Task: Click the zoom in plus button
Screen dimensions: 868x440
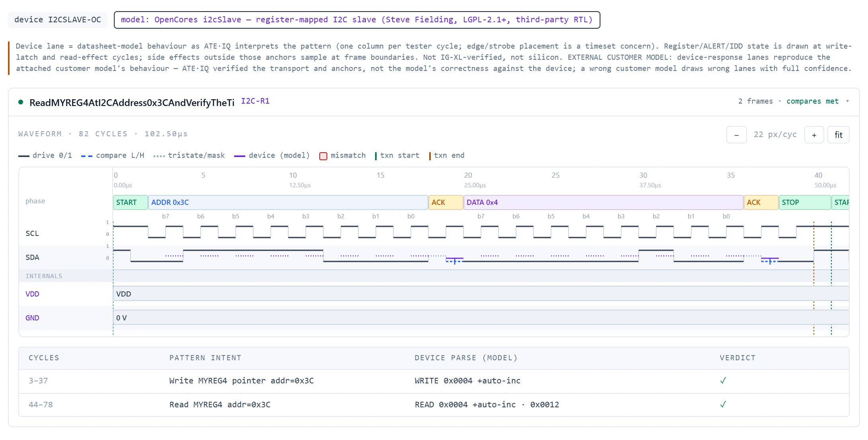Action: click(x=814, y=135)
